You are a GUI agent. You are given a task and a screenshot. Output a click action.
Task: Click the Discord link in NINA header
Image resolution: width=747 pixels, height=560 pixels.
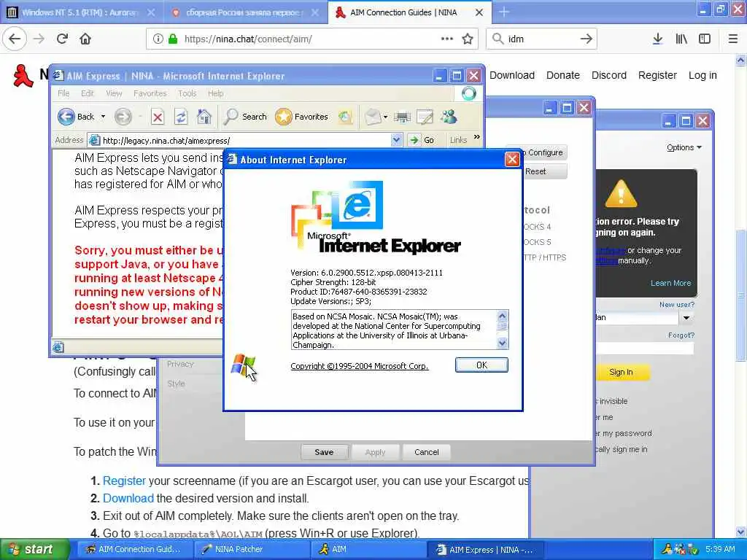609,75
